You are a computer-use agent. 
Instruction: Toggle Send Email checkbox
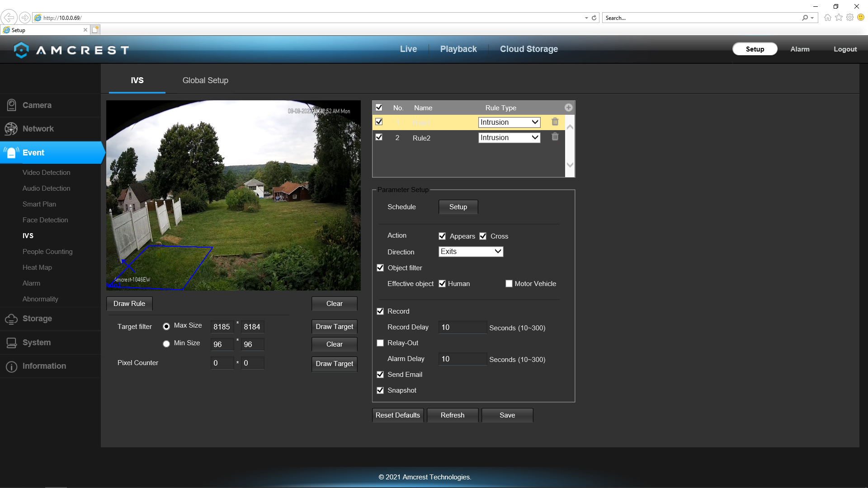click(x=380, y=375)
